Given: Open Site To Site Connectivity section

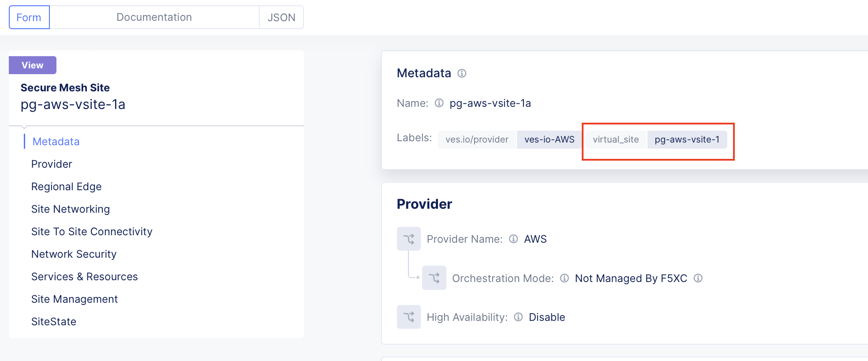Looking at the screenshot, I should click(x=92, y=232).
